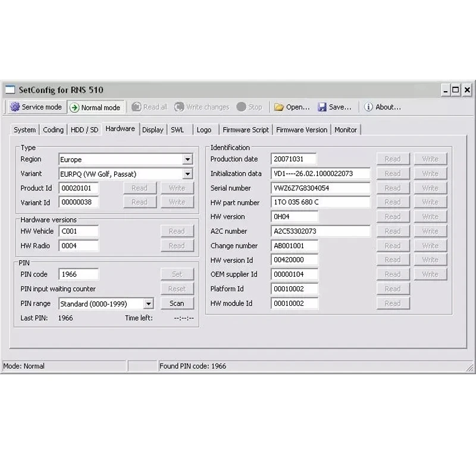
Task: Open a configuration file with Open…
Action: coord(292,107)
